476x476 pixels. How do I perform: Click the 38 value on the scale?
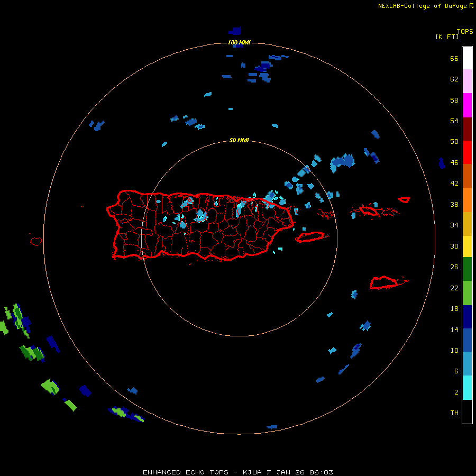tap(454, 204)
